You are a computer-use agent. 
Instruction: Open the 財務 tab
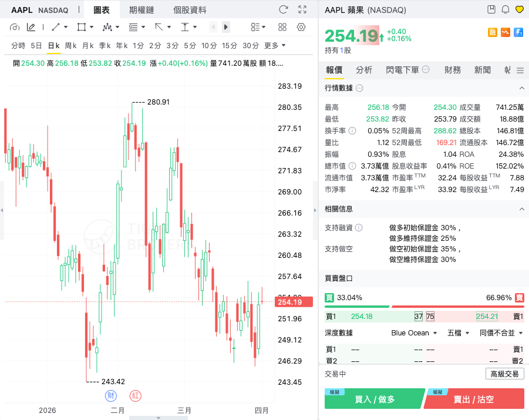453,70
